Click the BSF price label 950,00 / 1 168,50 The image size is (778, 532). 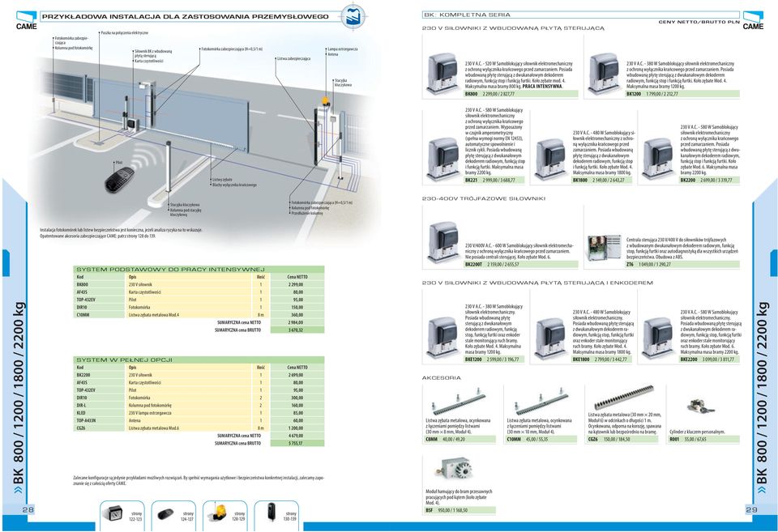click(x=453, y=510)
